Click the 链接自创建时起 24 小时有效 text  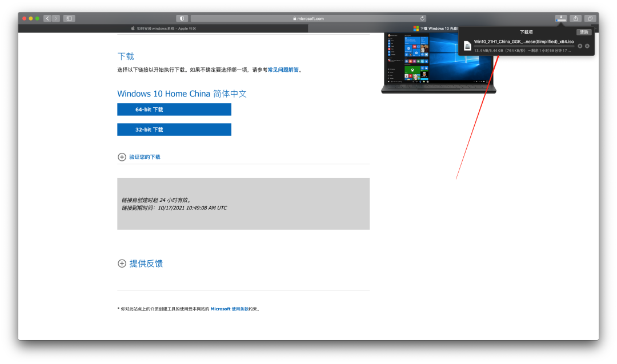tap(157, 200)
